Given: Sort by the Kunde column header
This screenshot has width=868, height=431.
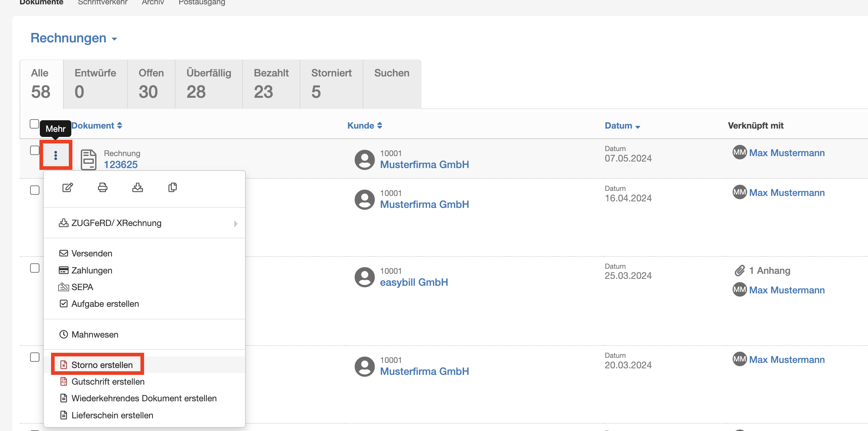Looking at the screenshot, I should pos(365,126).
